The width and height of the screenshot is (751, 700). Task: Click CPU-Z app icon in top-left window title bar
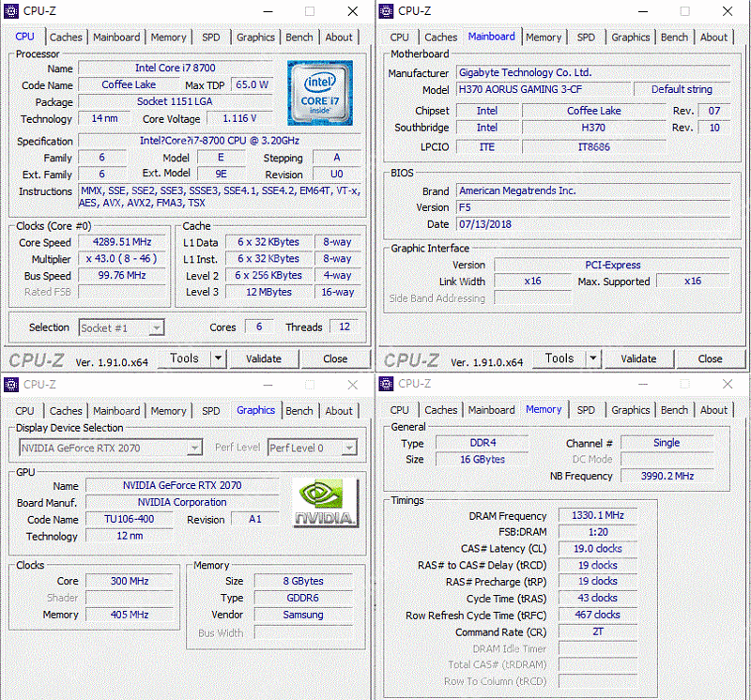[x=11, y=11]
